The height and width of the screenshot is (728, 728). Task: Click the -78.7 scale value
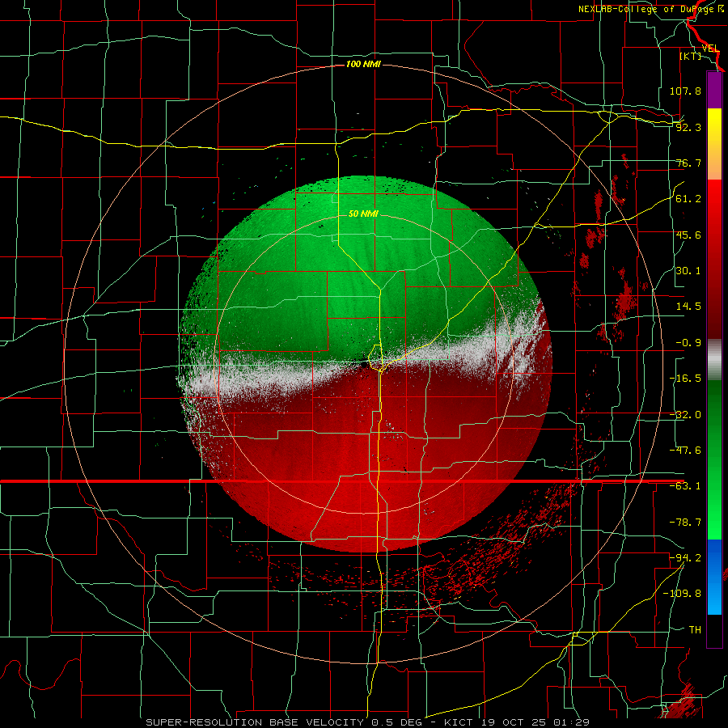tap(685, 523)
